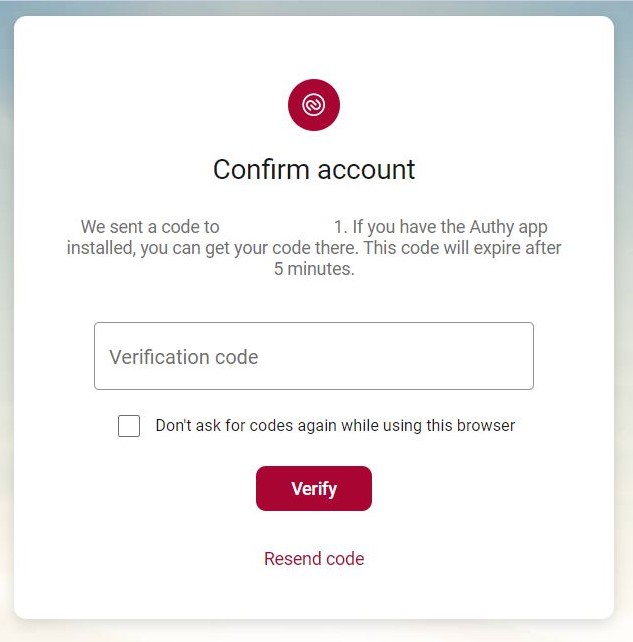Click the word "account" in the heading
The height and width of the screenshot is (642, 633).
(x=364, y=169)
